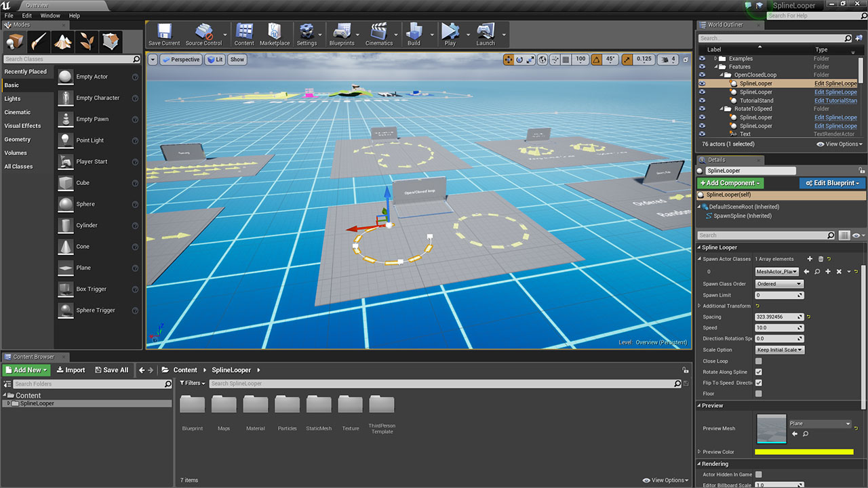
Task: Select the Foliage mode icon
Action: [87, 42]
